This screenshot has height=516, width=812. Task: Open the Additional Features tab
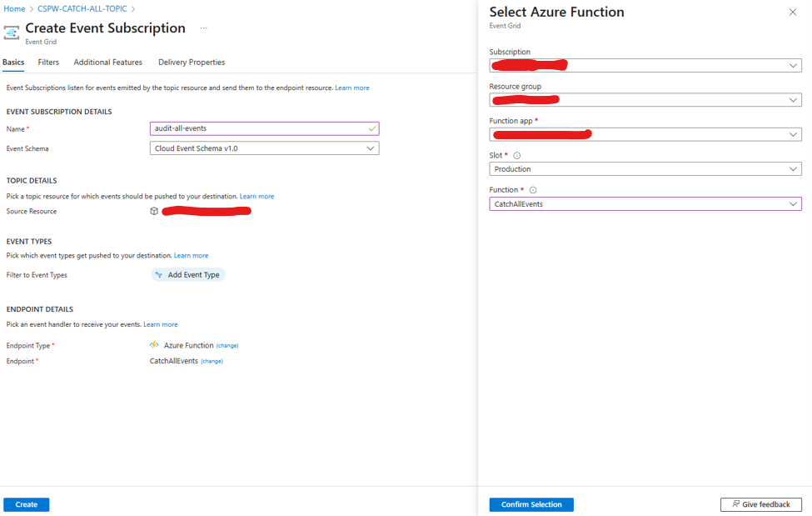[x=107, y=63]
